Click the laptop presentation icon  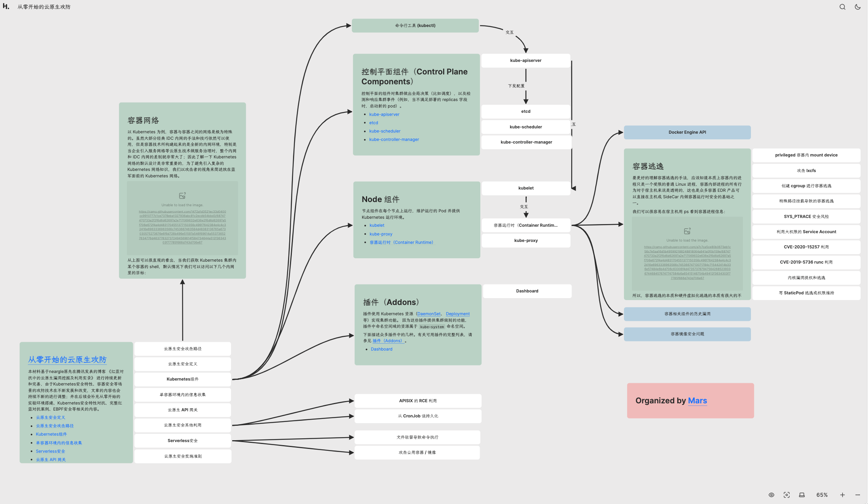801,495
